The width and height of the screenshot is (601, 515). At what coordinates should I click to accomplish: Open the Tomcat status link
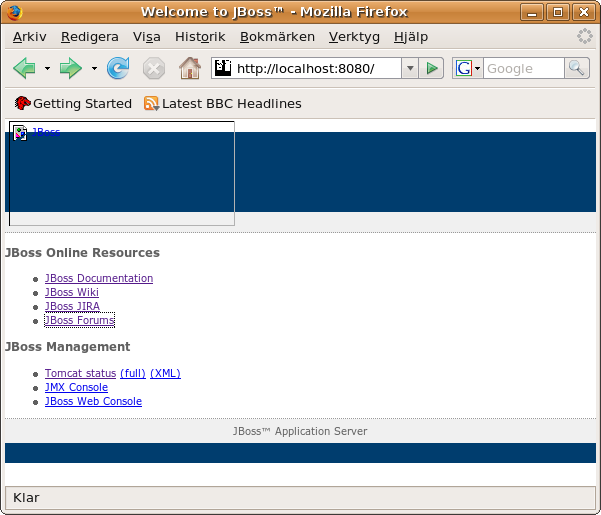coord(80,373)
